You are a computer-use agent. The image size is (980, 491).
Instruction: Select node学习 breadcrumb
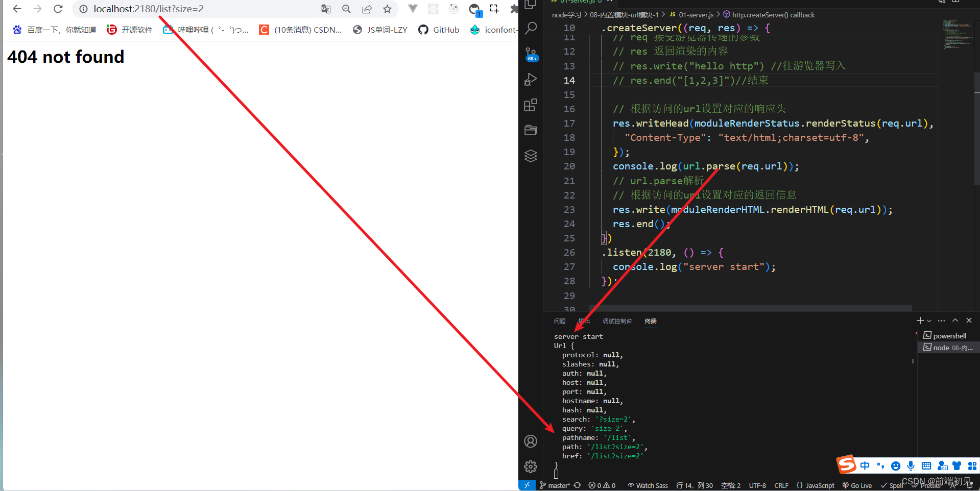(x=566, y=15)
